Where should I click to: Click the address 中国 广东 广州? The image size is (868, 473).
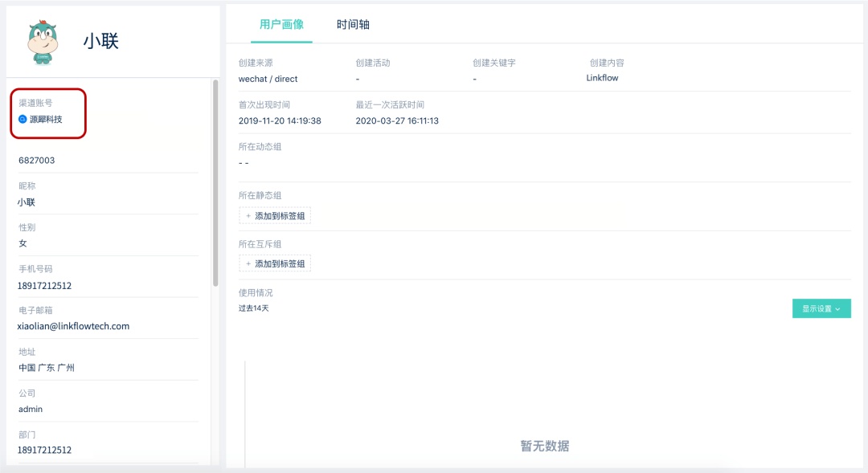tap(47, 368)
